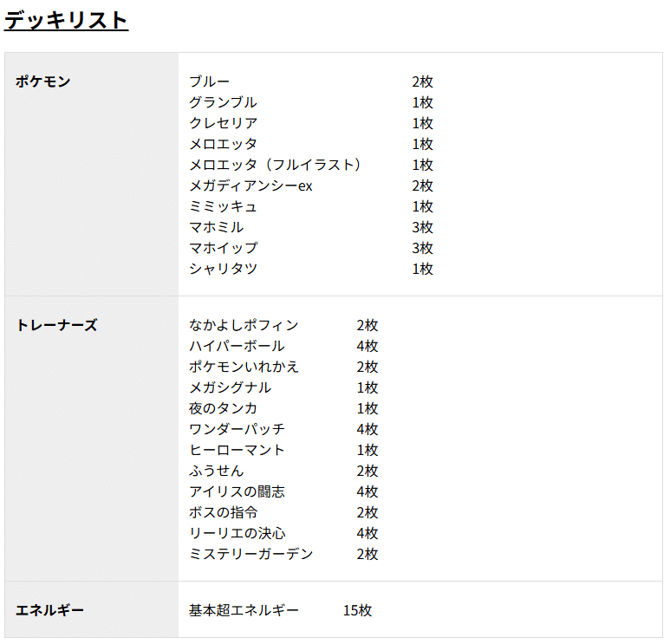Click the シャリタツ card name

(x=223, y=269)
